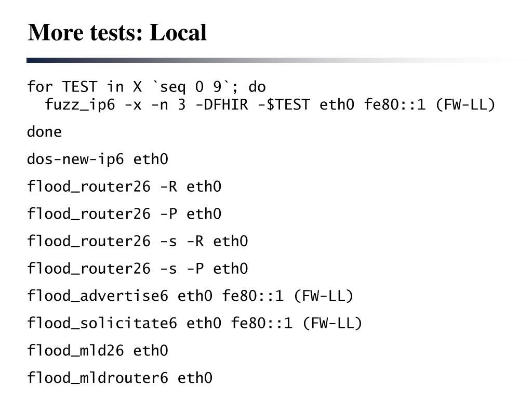Select the flood_router26 -s -R eth0 line
Image resolution: width=532 pixels, height=399 pixels.
(137, 241)
